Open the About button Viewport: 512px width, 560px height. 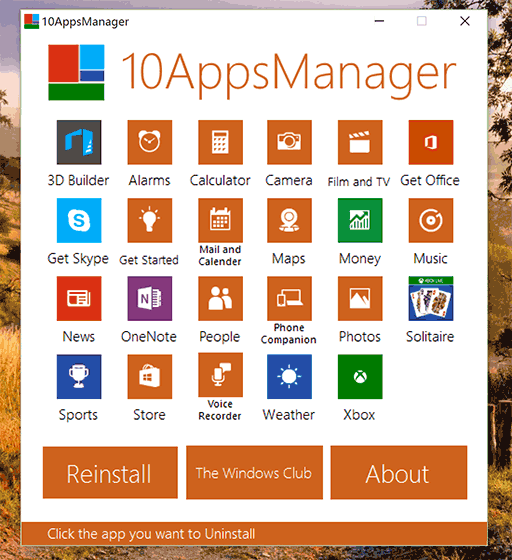398,472
